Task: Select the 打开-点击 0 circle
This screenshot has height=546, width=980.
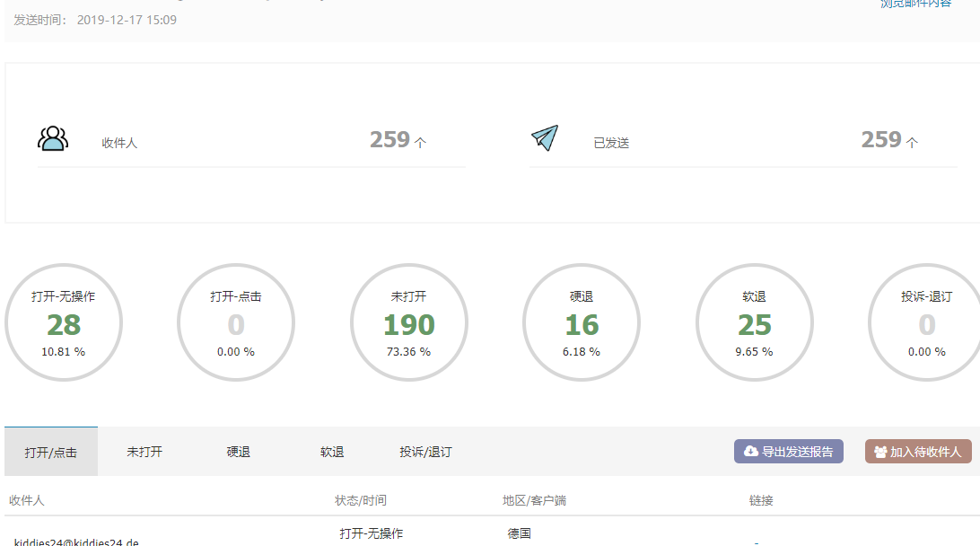Action: coord(236,322)
